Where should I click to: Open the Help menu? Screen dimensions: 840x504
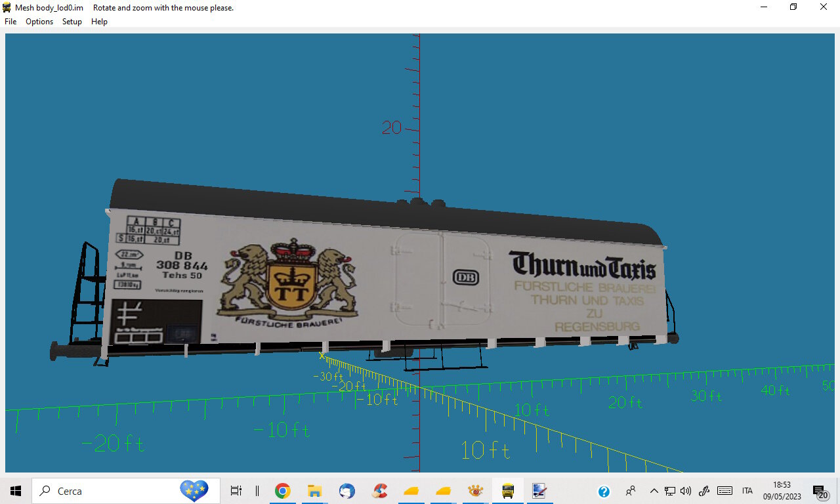coord(99,22)
